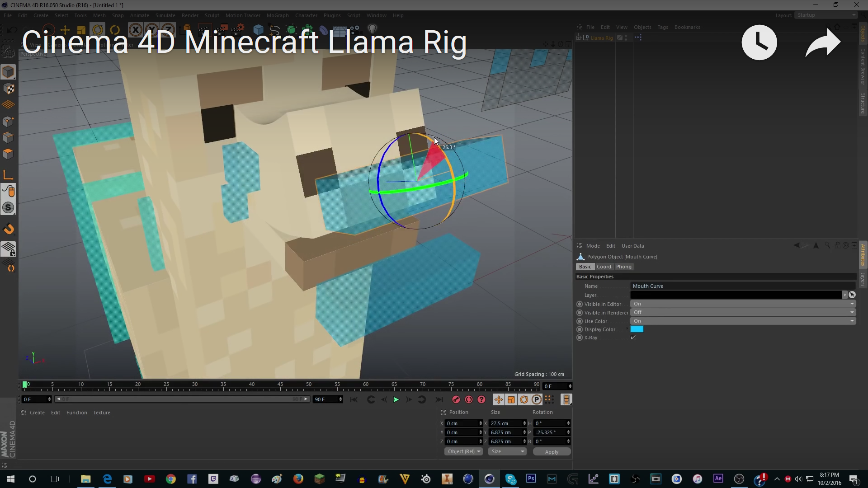Click keyframe circle for Visible in Renderer

click(580, 313)
